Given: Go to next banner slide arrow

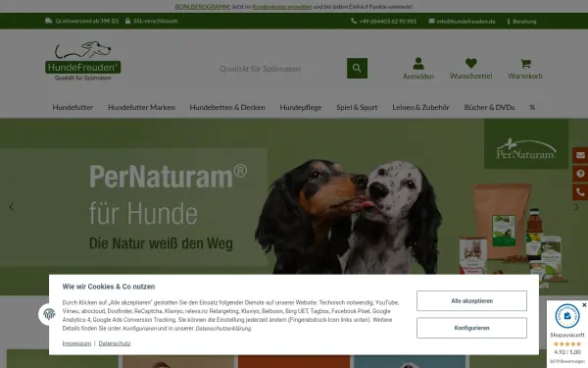Looking at the screenshot, I should tap(576, 207).
